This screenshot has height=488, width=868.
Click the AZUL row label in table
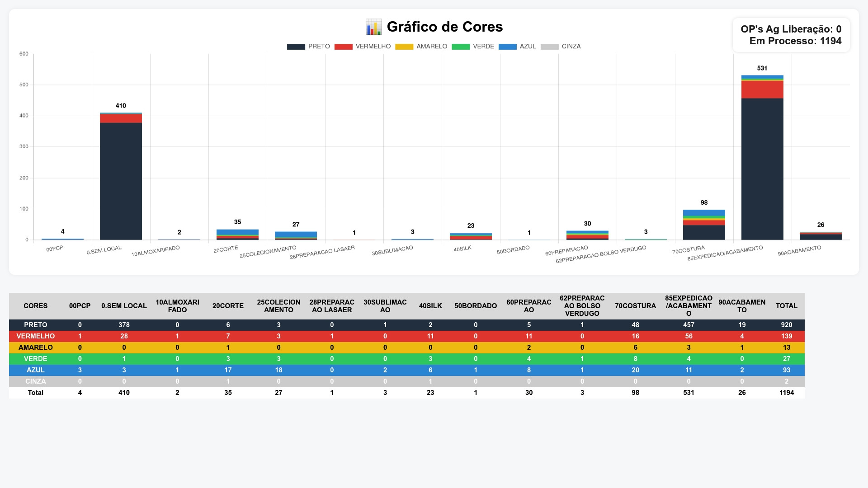point(35,370)
